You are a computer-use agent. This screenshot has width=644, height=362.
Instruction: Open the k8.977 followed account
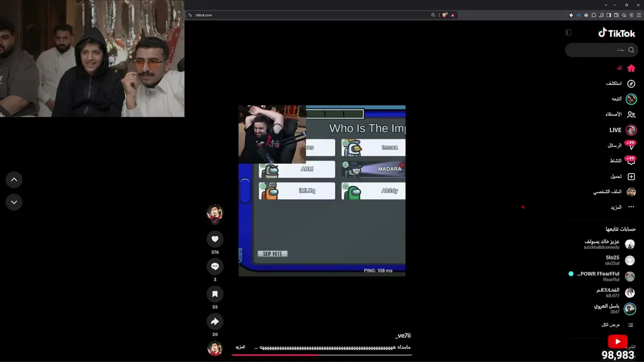pos(616,293)
